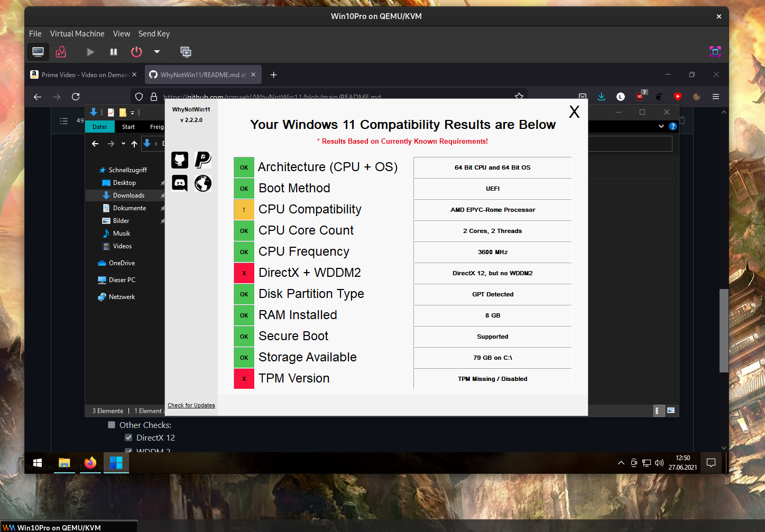Select the WhyNotWin11 README browser tab
The height and width of the screenshot is (532, 765).
coord(202,75)
